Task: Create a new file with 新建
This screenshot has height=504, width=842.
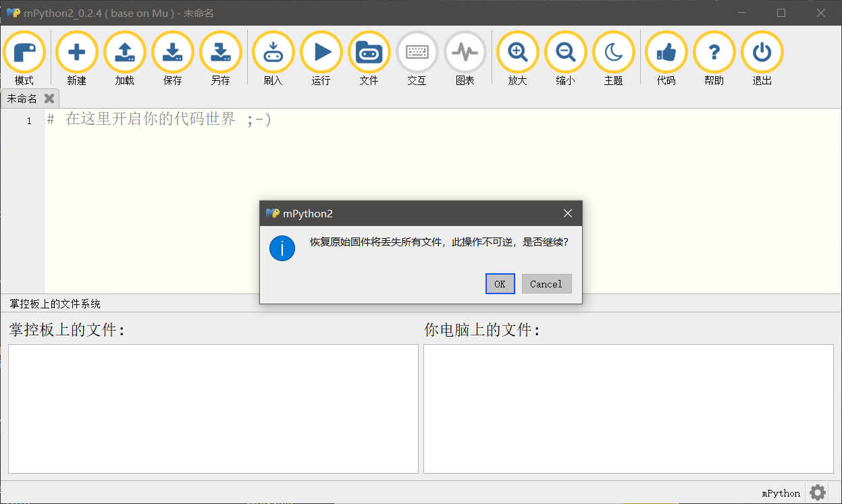Action: [76, 59]
